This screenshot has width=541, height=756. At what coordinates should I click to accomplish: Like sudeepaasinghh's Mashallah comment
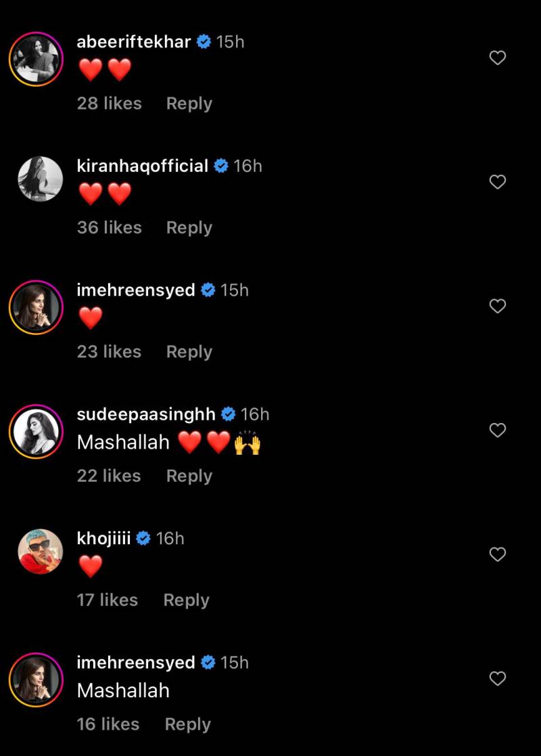497,430
